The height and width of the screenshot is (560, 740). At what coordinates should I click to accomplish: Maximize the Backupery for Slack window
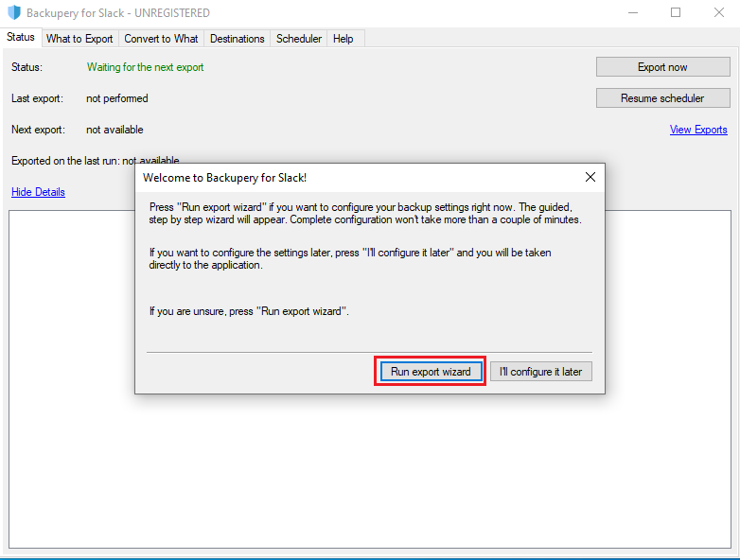tap(676, 13)
